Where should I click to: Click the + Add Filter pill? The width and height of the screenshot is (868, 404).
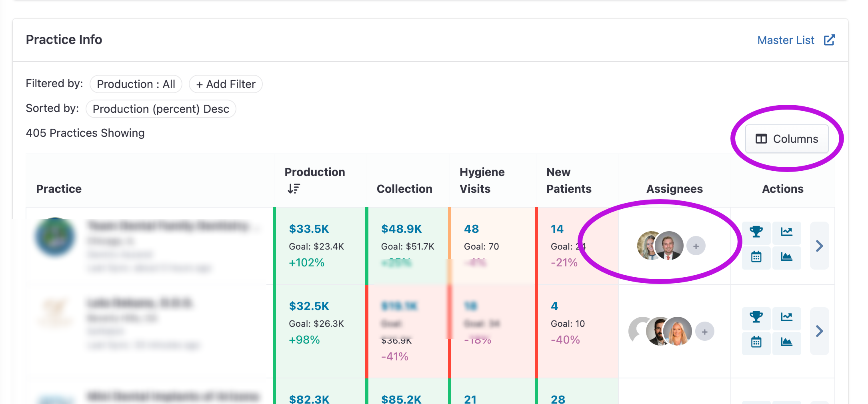[x=226, y=84]
